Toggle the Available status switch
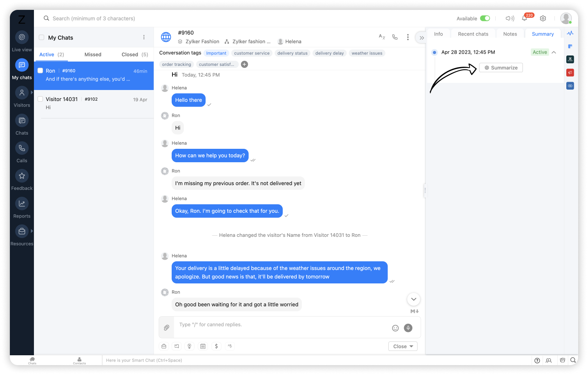588x375 pixels. (485, 18)
